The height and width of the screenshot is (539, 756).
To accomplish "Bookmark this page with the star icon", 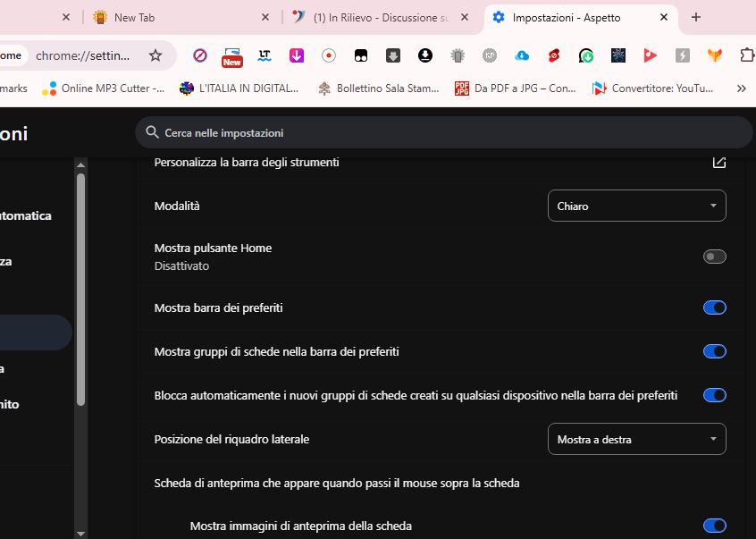I will point(155,56).
